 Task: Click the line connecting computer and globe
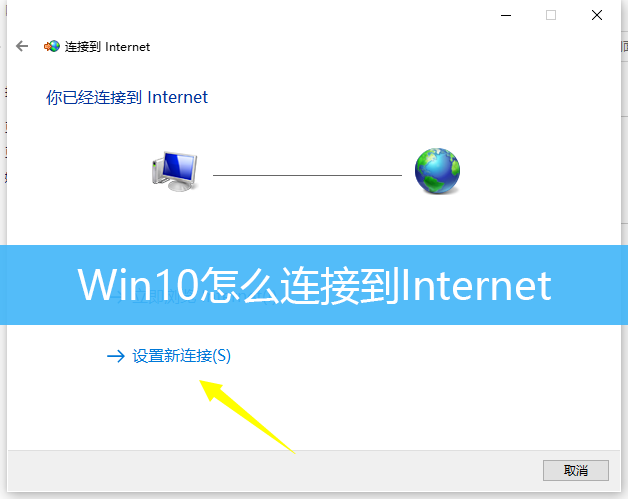coord(307,175)
